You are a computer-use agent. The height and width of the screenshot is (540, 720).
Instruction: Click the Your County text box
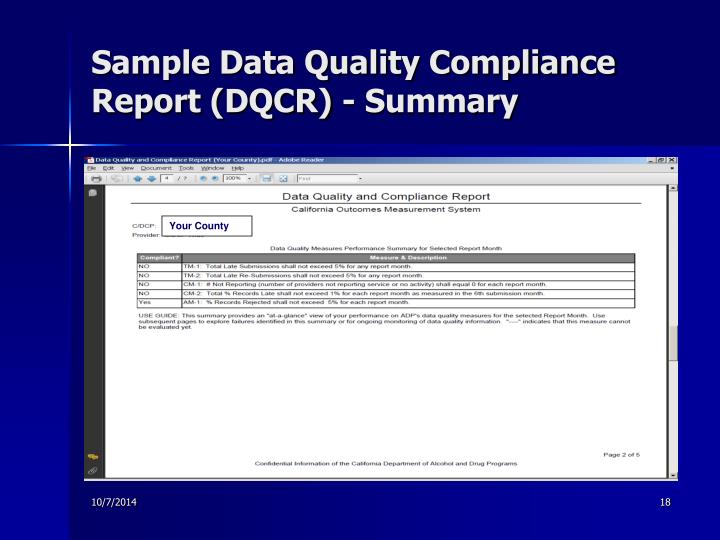tap(207, 226)
